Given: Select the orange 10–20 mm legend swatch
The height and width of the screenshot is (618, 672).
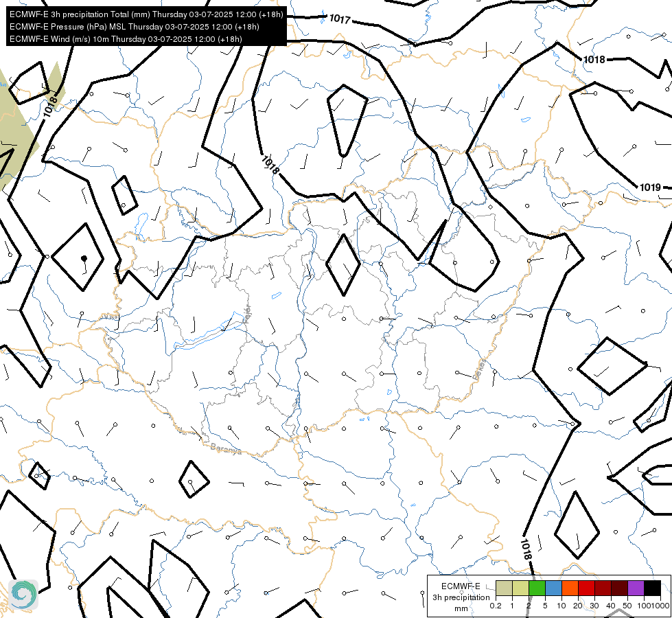Looking at the screenshot, I should [x=570, y=588].
